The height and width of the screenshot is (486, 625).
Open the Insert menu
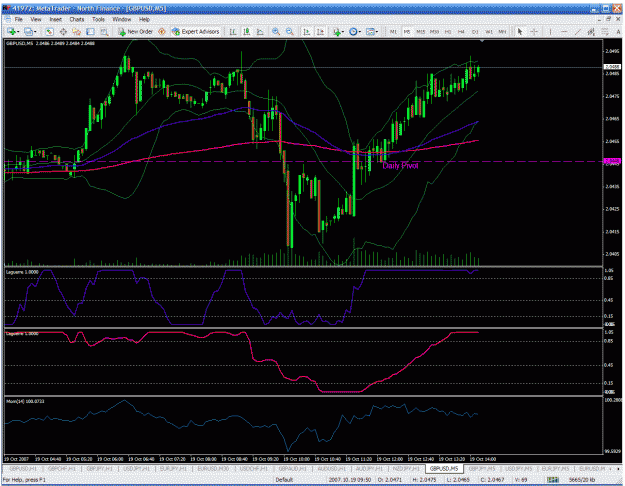[x=55, y=19]
